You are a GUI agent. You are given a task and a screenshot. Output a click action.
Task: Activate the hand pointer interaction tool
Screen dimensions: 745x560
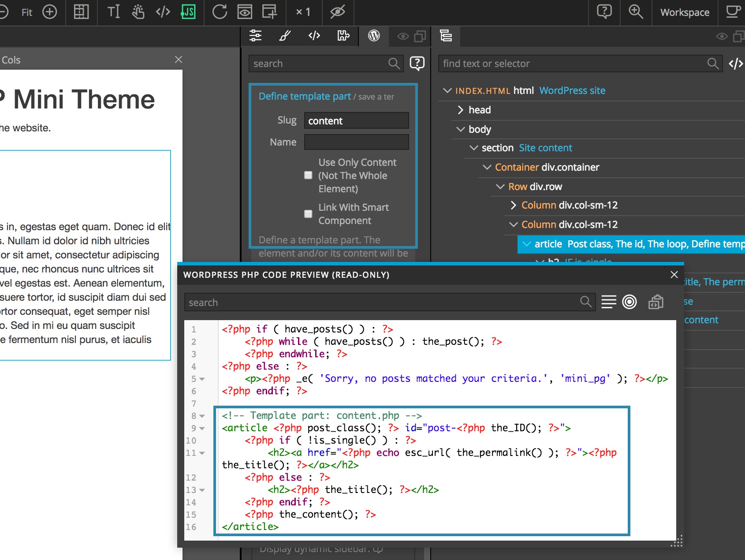[138, 12]
